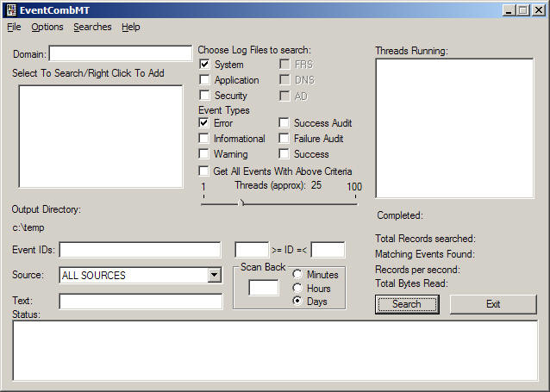Click the Threads slider thumb
Image resolution: width=550 pixels, height=392 pixels.
pyautogui.click(x=241, y=202)
